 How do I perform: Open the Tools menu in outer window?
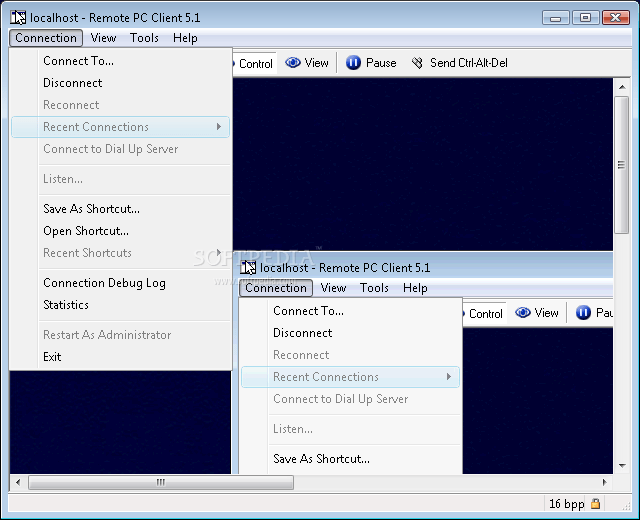(144, 38)
